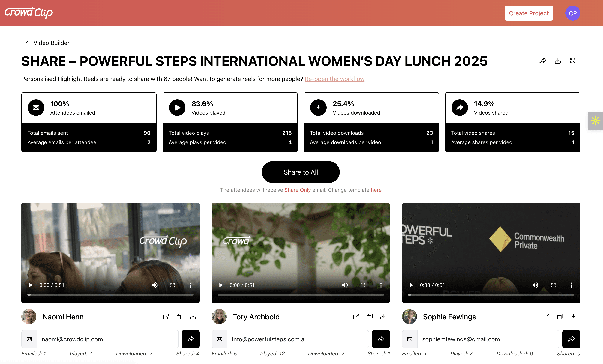Seek in Sophie Fewings' video progress bar
The height and width of the screenshot is (364, 603).
(491, 295)
